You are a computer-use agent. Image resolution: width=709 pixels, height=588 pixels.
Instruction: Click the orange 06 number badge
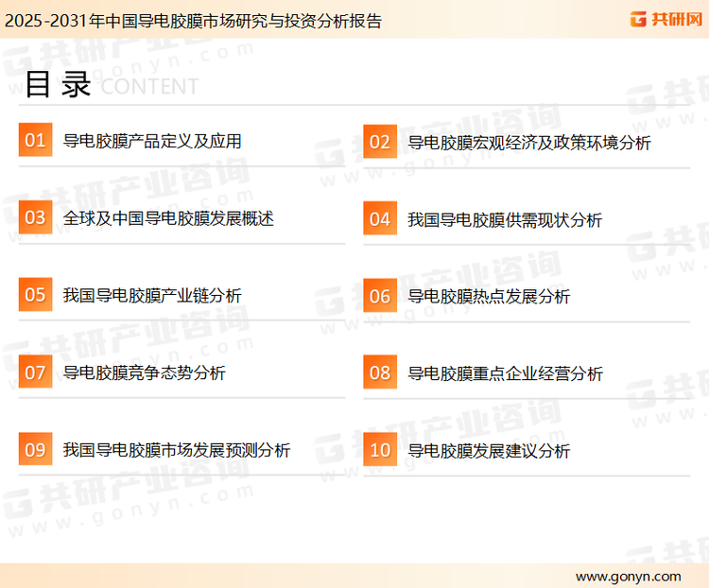point(380,296)
